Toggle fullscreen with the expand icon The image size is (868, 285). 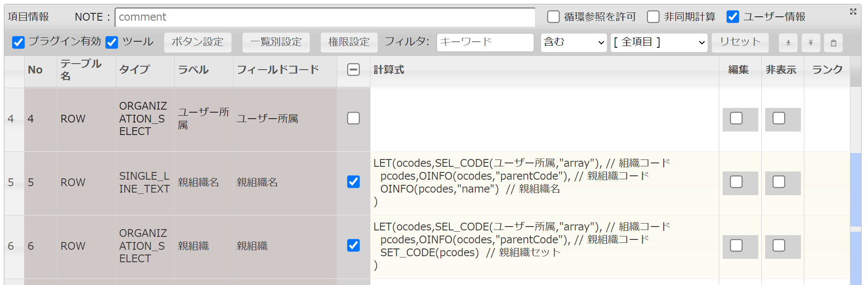(x=853, y=12)
